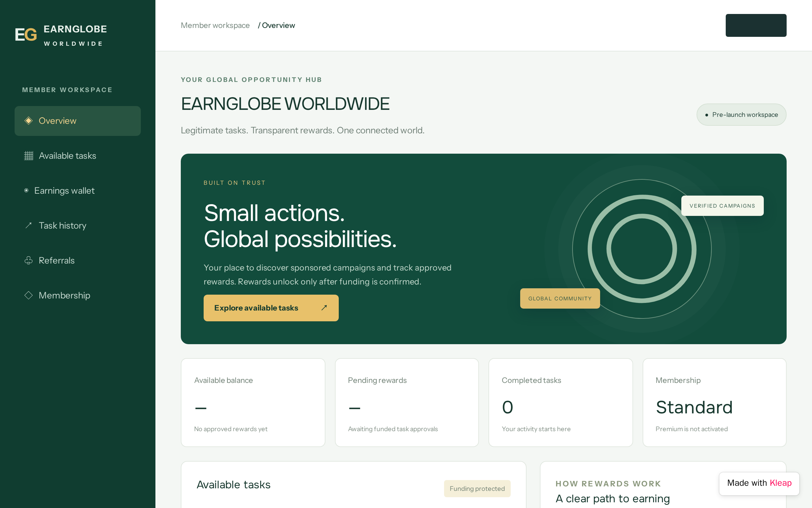Click the VERIFIED CAMPAIGNS tag
Screen dimensions: 812x508
722,206
